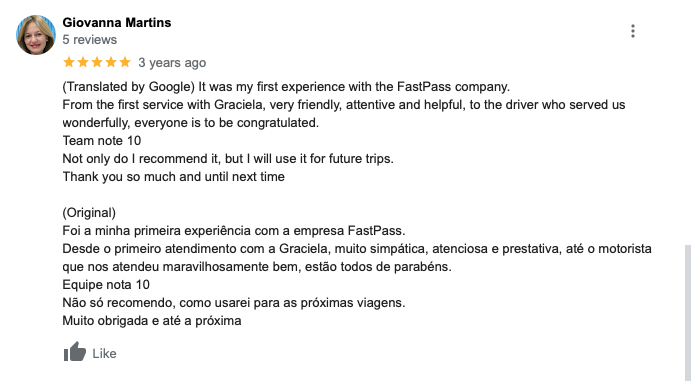Click the "Equipe nota 10" line
The width and height of the screenshot is (691, 381).
106,285
